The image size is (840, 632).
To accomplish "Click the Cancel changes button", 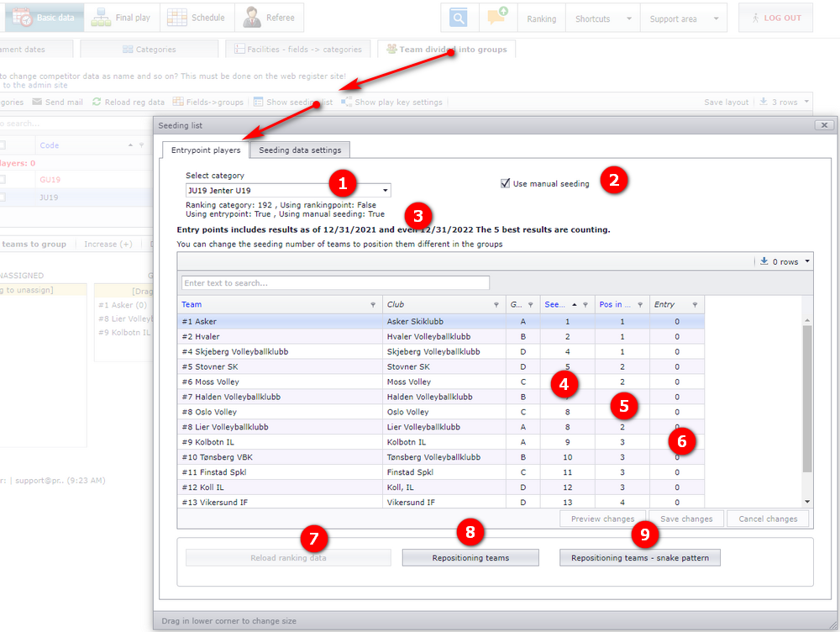I will click(768, 519).
